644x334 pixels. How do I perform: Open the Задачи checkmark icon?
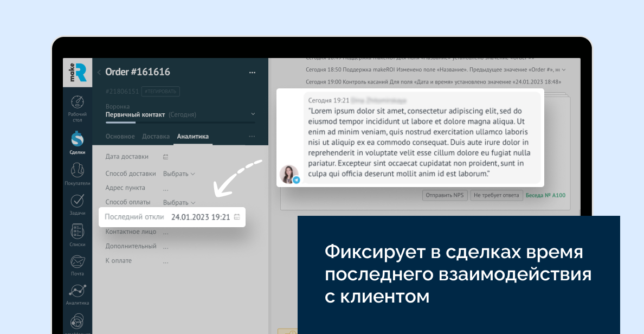point(77,201)
